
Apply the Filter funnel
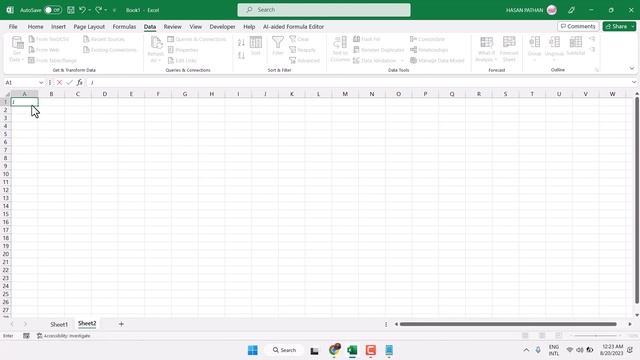pyautogui.click(x=278, y=46)
